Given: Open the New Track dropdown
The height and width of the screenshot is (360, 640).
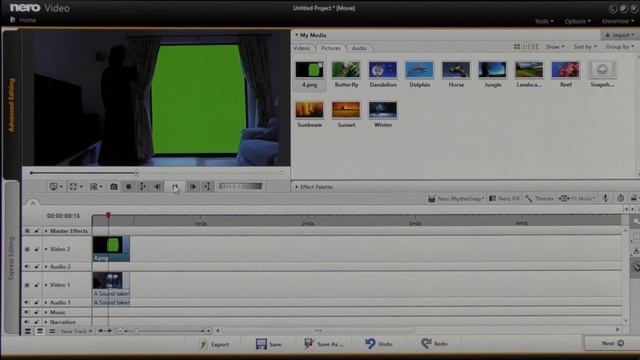Looking at the screenshot, I should (x=76, y=331).
